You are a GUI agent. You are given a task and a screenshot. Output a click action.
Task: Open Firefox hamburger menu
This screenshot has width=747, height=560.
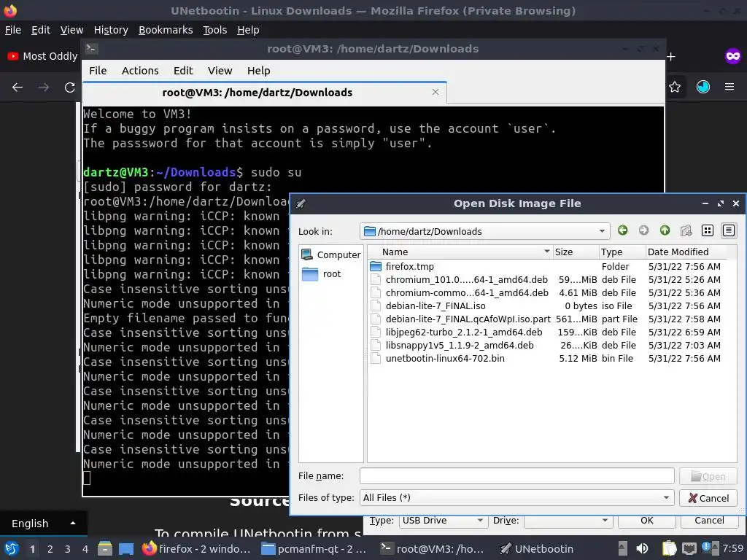tap(729, 87)
